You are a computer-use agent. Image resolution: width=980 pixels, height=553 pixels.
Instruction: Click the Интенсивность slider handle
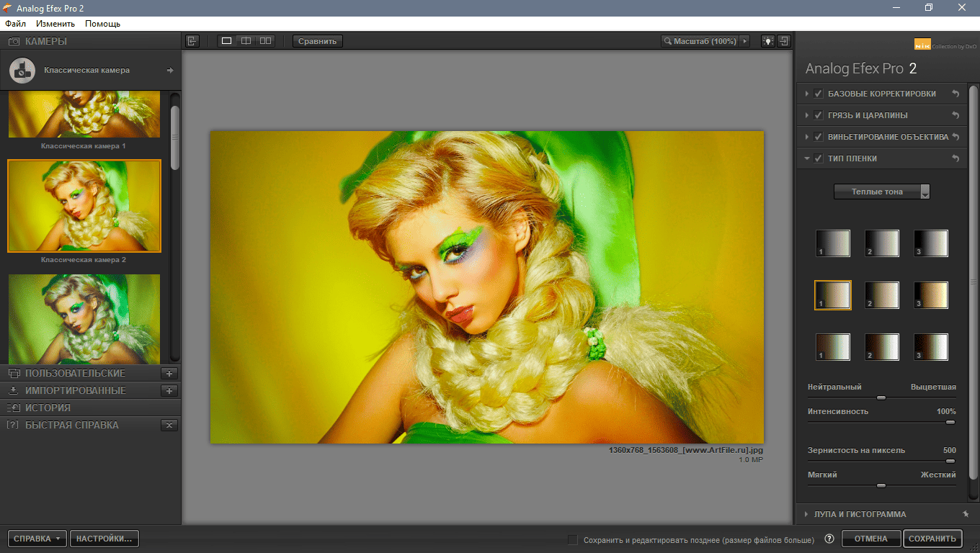950,422
